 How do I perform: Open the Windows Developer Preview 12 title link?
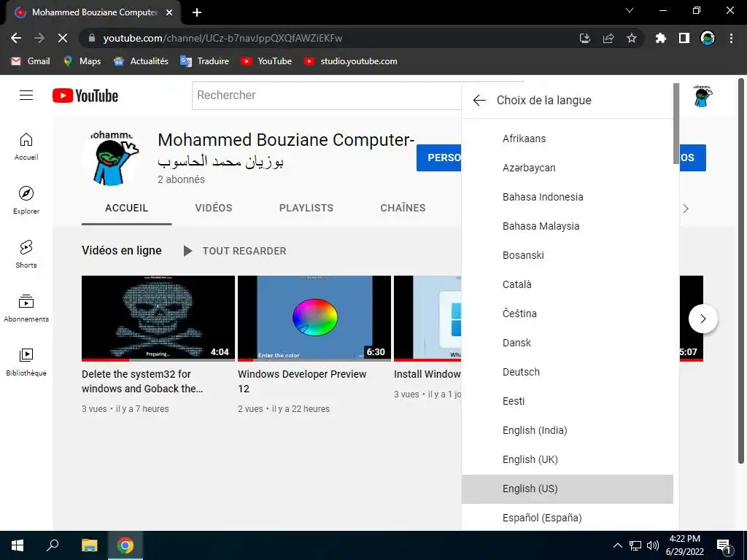(302, 381)
